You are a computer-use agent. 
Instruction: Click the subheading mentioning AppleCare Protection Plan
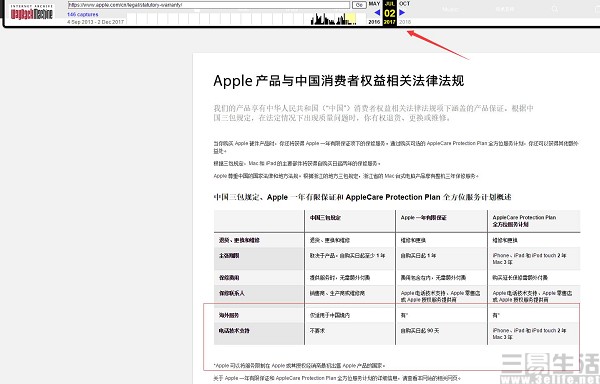[x=362, y=197]
